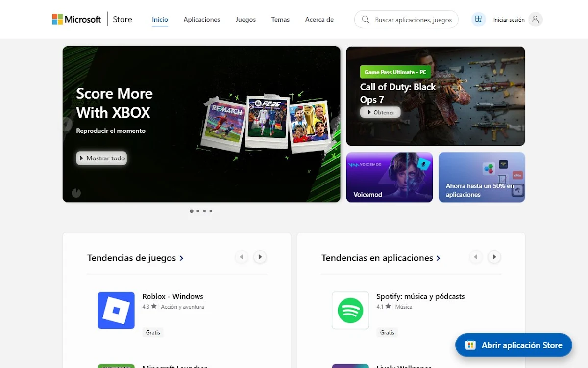Open Tendencias de juegos heading
588x368 pixels.
point(131,258)
